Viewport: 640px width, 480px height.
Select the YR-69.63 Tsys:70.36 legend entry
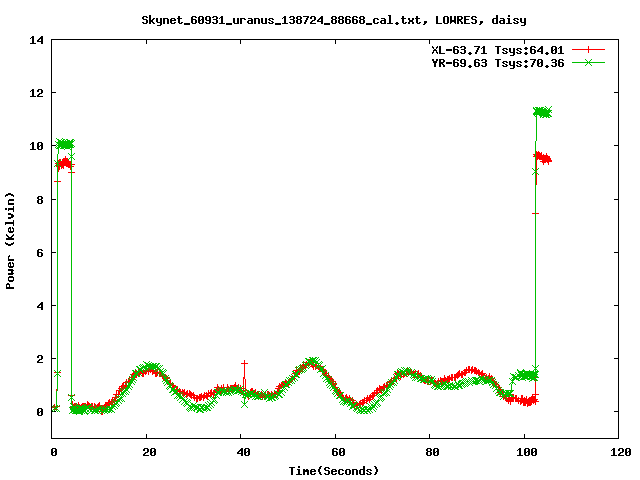coord(498,63)
